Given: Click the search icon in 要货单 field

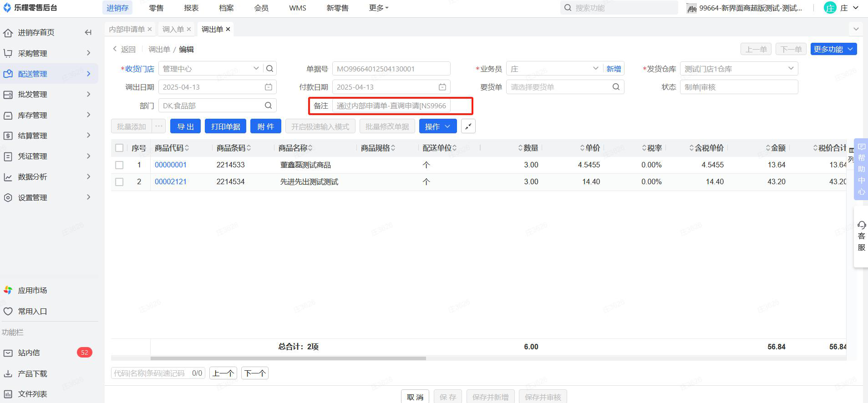Looking at the screenshot, I should click(616, 87).
